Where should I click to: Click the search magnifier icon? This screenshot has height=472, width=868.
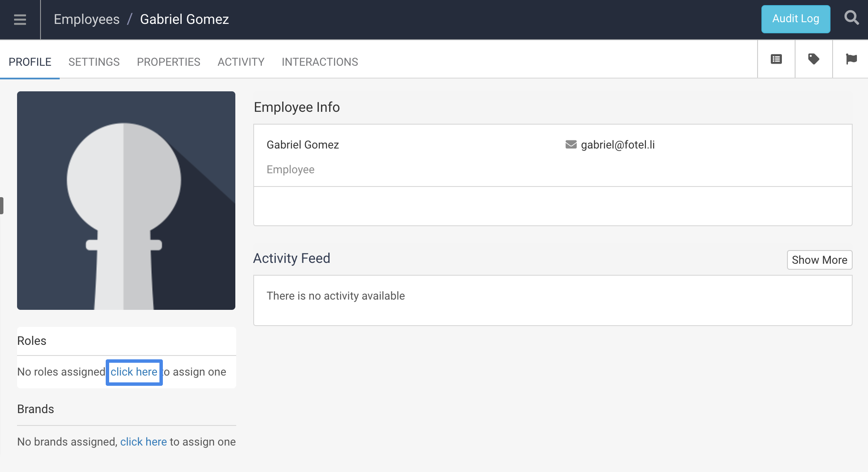coord(851,18)
